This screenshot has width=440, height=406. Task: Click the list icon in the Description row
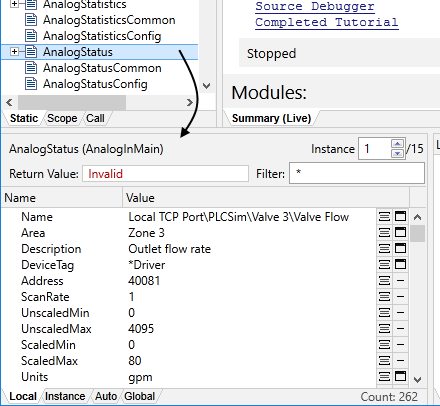point(384,249)
